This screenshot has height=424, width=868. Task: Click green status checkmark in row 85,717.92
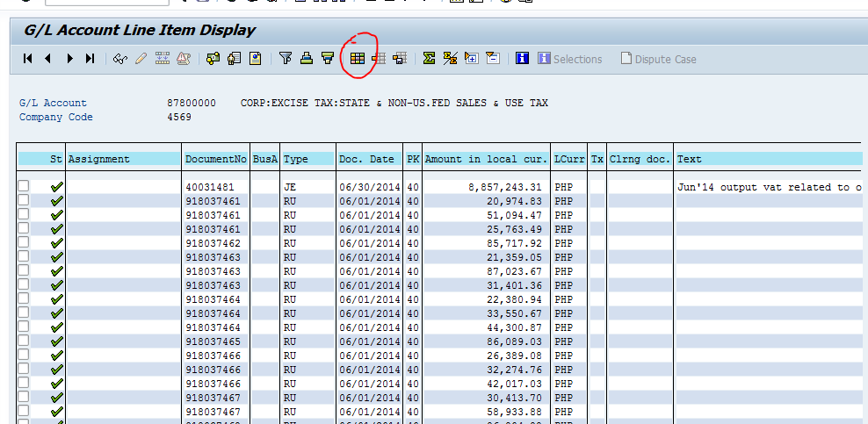coord(56,243)
